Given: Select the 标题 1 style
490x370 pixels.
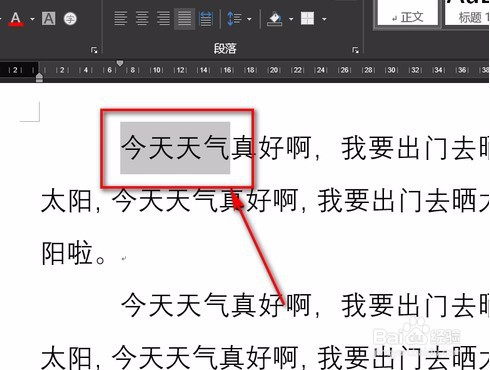Looking at the screenshot, I should tap(467, 13).
